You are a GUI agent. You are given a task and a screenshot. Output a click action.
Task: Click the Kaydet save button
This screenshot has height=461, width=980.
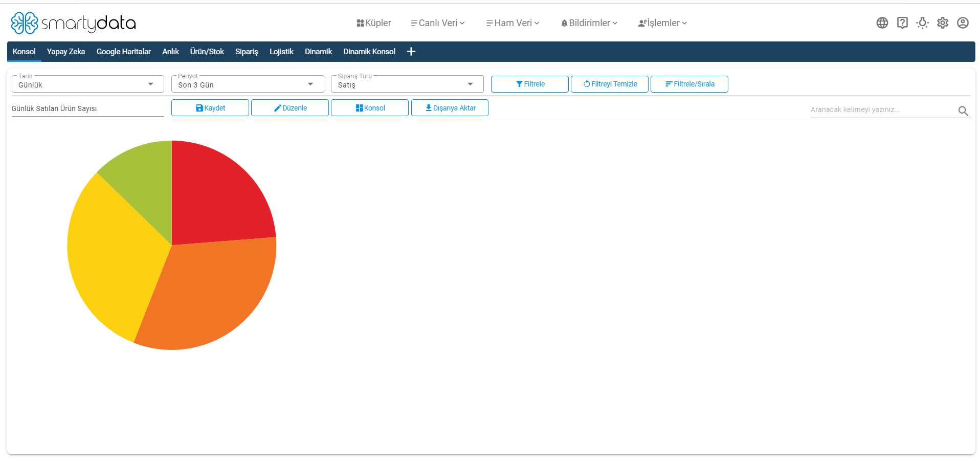coord(210,108)
